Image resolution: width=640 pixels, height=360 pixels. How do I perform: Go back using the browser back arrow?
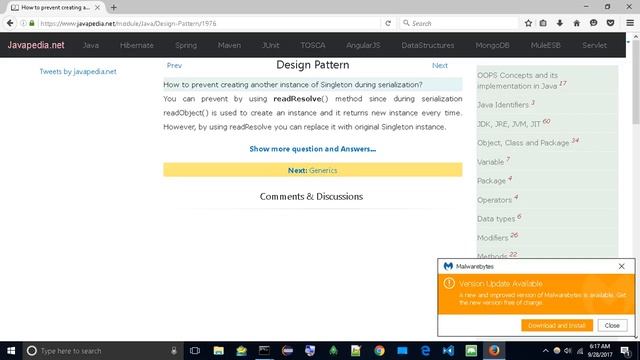click(10, 23)
